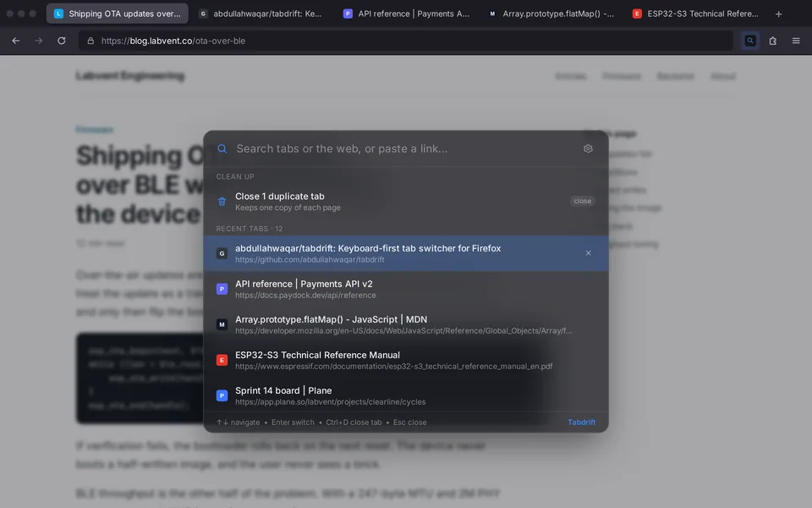Go forward with the browser forward arrow
This screenshot has height=508, width=812.
pos(38,41)
